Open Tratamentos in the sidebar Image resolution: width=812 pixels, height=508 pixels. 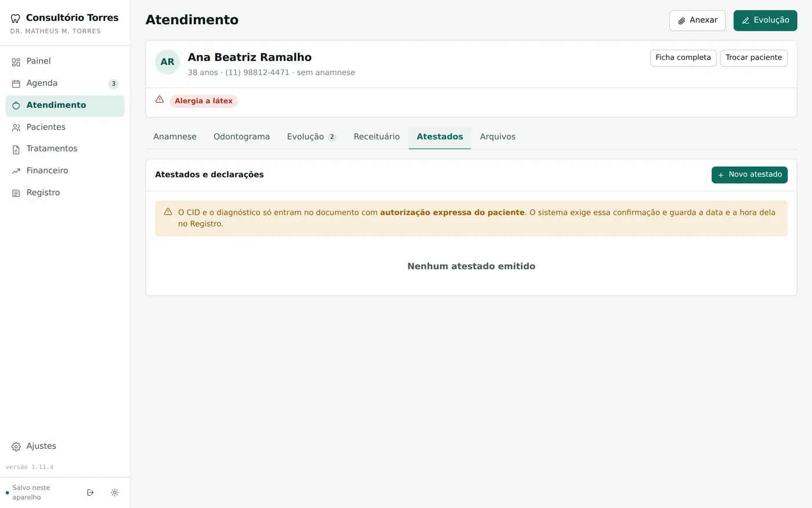[x=65, y=149]
